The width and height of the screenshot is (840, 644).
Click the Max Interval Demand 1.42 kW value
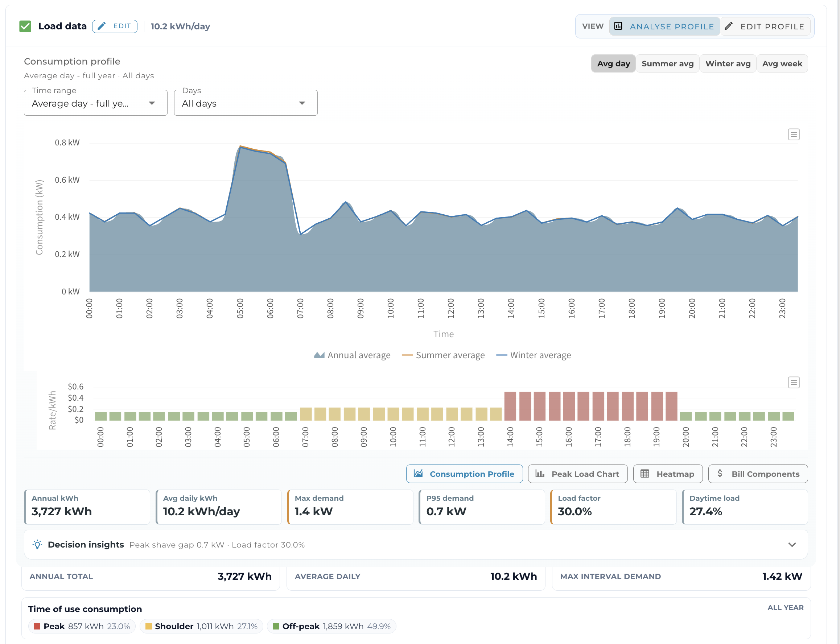(x=782, y=577)
